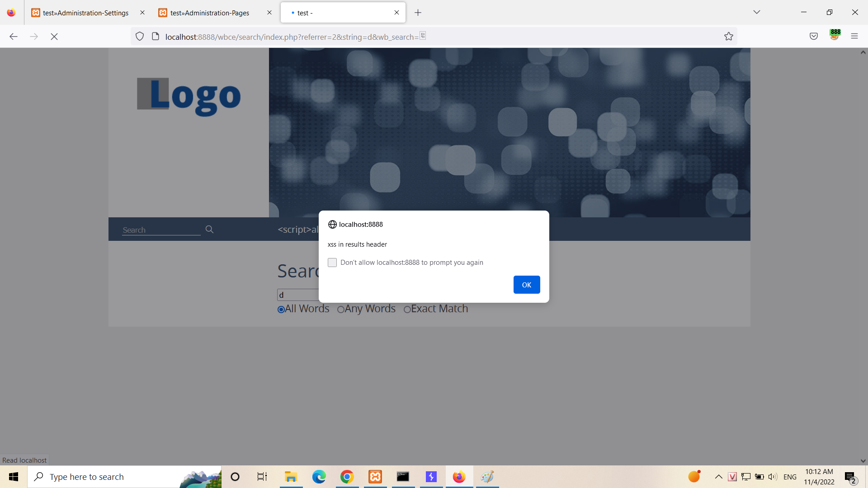Click the header Search input field
Viewport: 868px width, 488px height.
pyautogui.click(x=160, y=230)
